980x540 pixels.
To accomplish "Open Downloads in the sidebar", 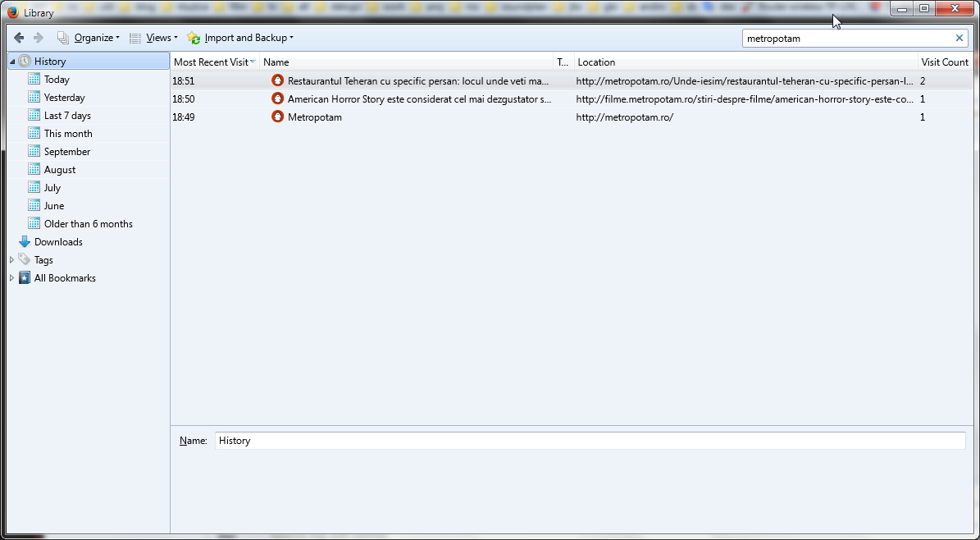I will click(58, 242).
